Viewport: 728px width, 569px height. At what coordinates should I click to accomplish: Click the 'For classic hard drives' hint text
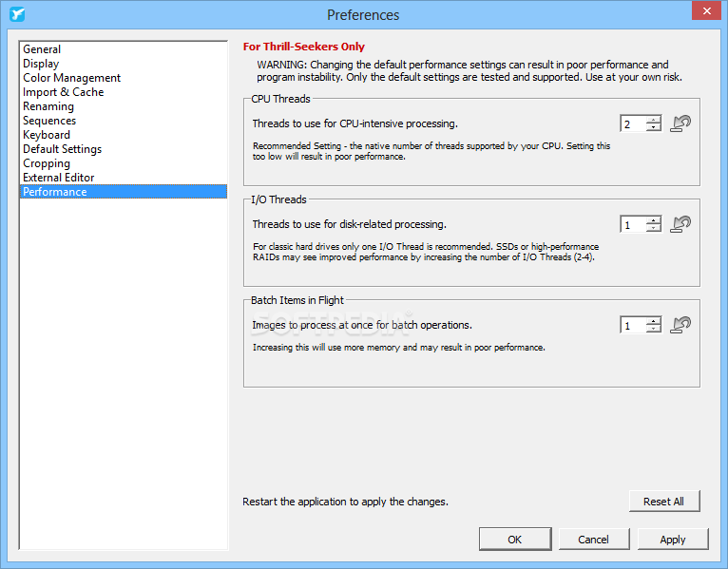click(426, 252)
